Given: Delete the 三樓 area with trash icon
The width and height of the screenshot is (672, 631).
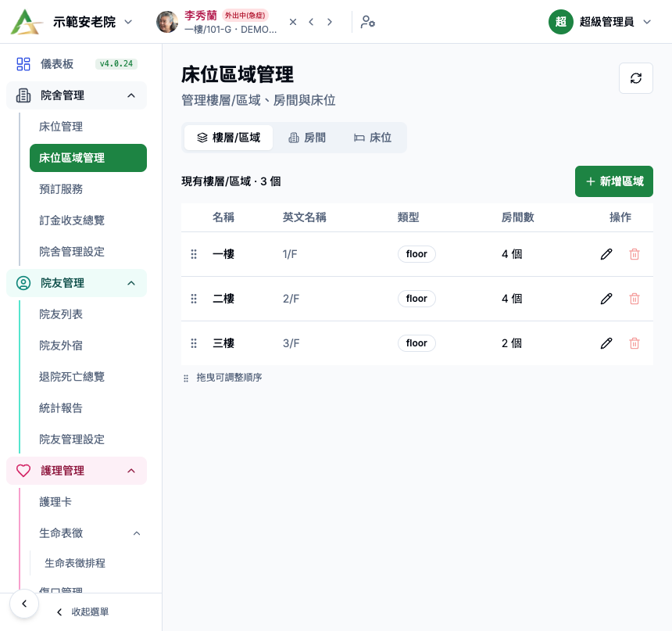Looking at the screenshot, I should point(634,343).
